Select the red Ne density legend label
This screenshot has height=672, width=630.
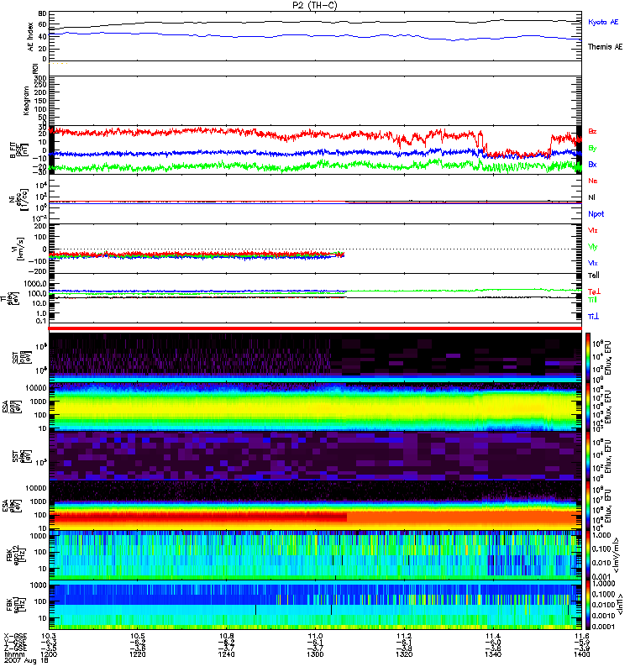point(593,181)
